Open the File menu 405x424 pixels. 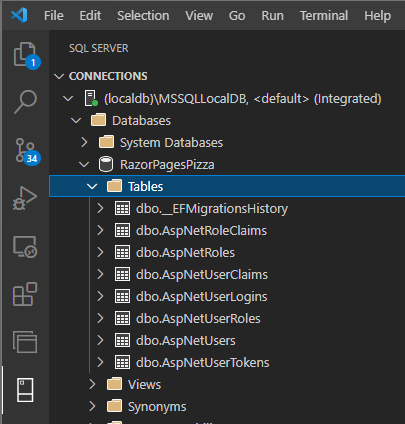pyautogui.click(x=54, y=15)
